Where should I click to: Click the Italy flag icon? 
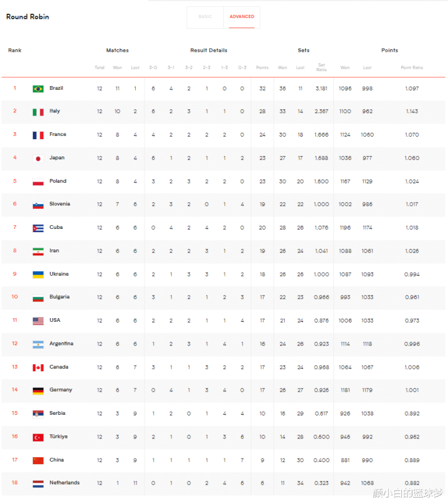(38, 112)
